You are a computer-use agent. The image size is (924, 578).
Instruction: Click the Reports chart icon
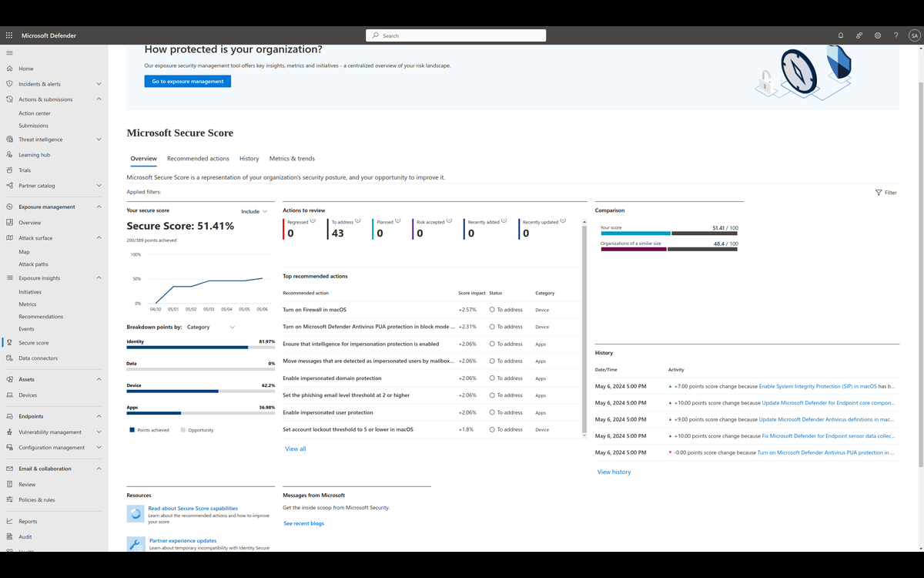[x=9, y=522]
